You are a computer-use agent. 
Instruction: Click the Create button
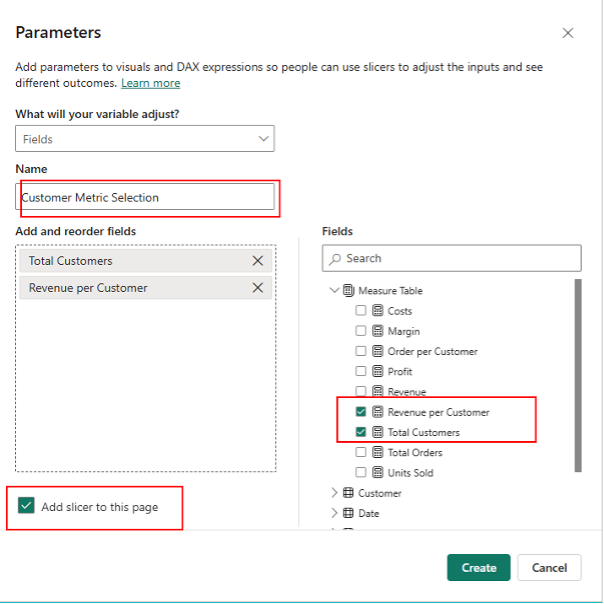478,567
